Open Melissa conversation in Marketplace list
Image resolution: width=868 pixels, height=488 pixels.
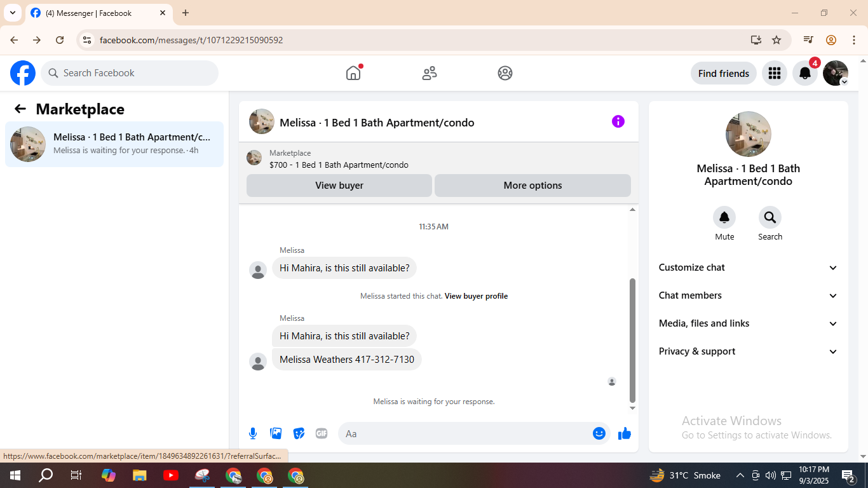coord(114,144)
